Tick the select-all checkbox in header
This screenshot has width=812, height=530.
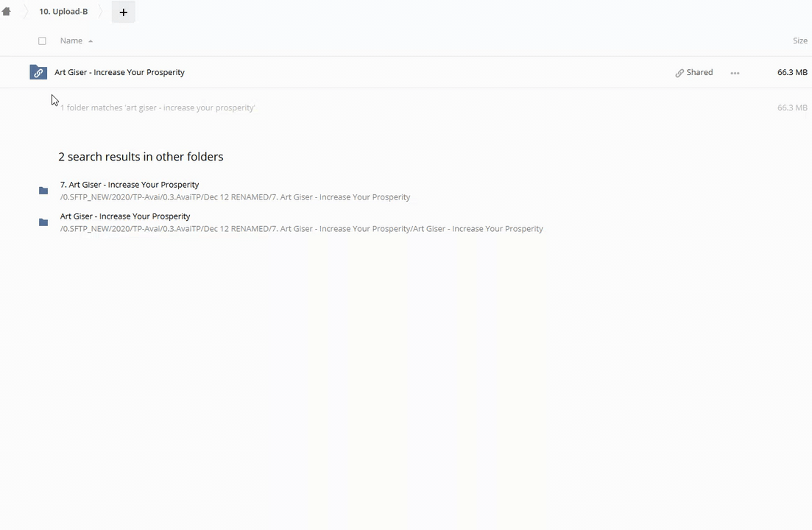tap(42, 41)
